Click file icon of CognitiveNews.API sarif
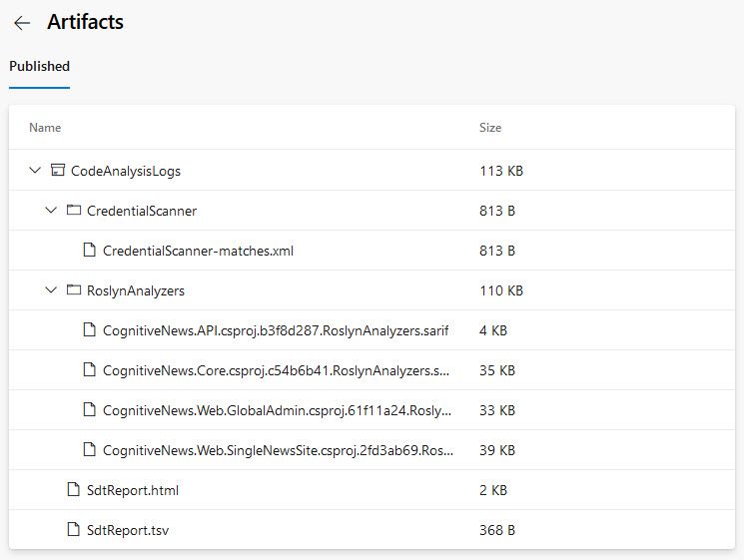744x560 pixels. [89, 330]
